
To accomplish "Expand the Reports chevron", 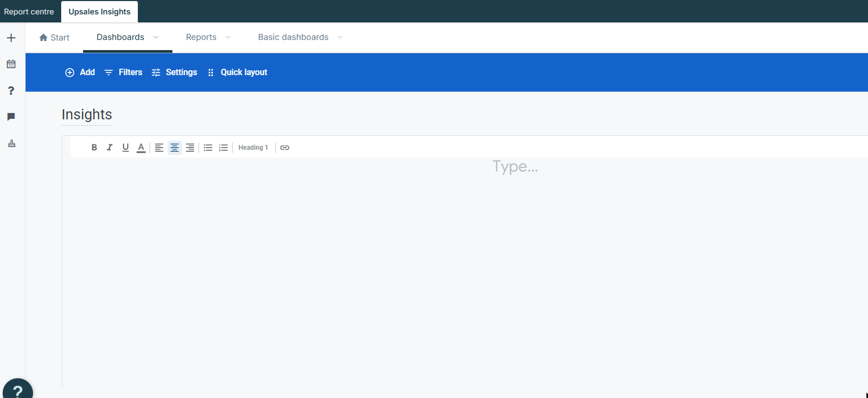I will click(x=228, y=37).
